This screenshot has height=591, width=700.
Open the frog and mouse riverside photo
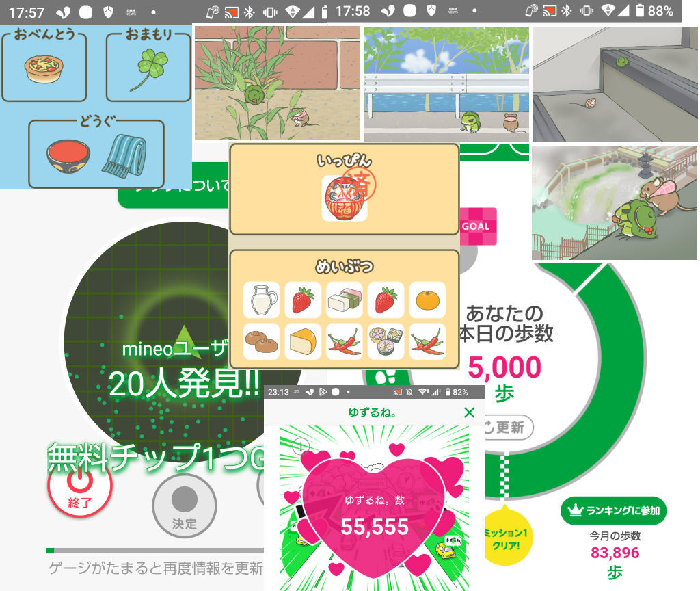[446, 84]
